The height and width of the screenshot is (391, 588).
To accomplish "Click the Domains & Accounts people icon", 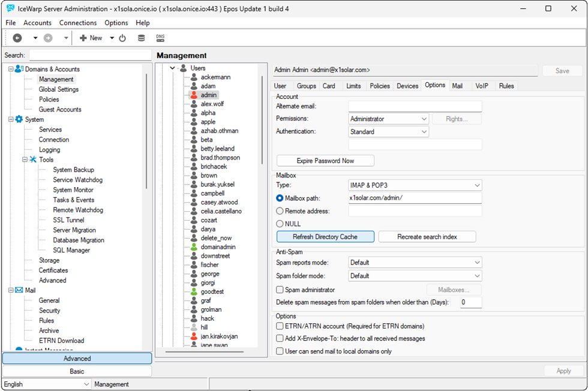I will point(19,69).
